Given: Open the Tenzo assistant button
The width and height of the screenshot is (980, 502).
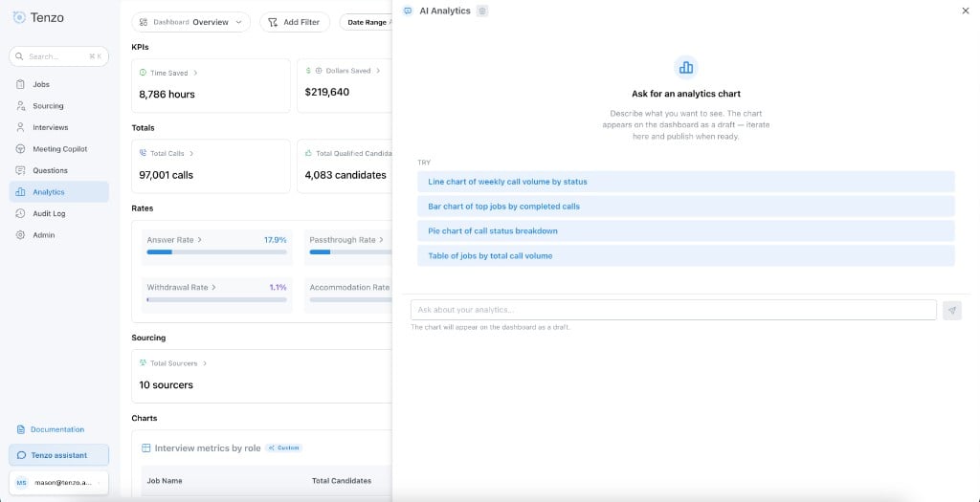Looking at the screenshot, I should pos(58,455).
